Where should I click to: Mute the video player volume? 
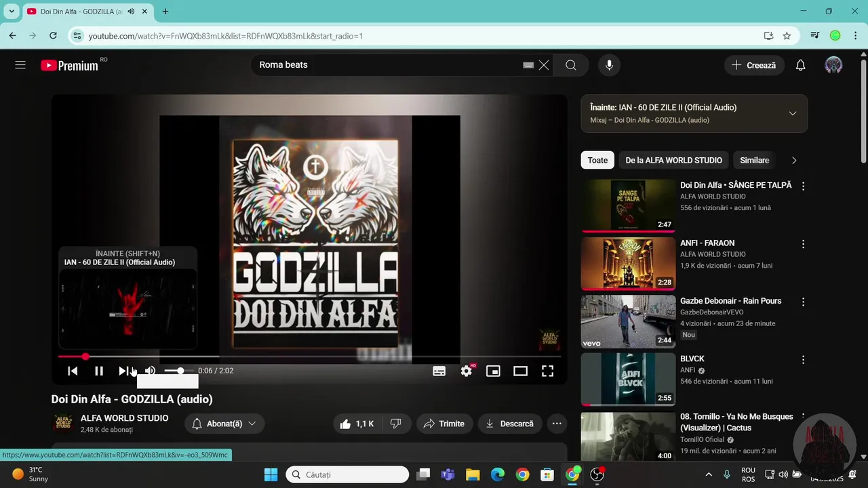pyautogui.click(x=150, y=371)
